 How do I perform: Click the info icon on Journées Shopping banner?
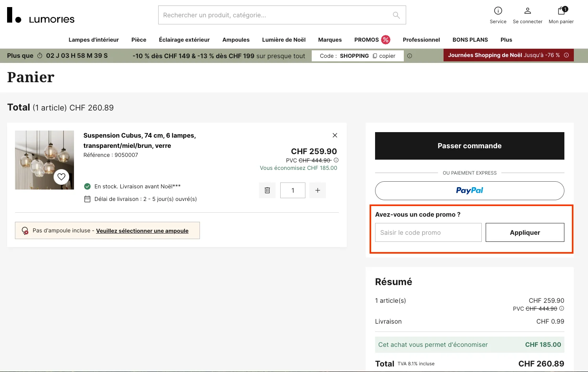[x=566, y=55]
